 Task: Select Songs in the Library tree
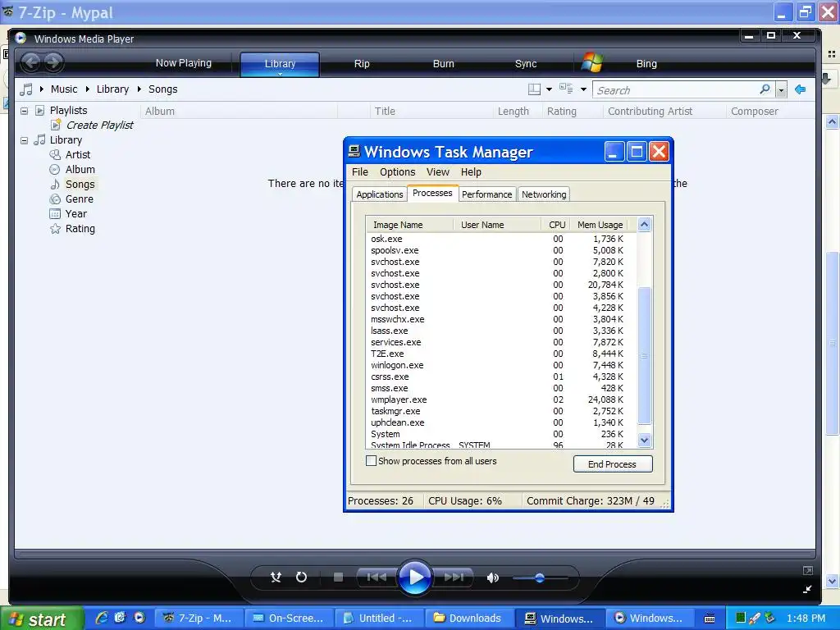pos(80,185)
